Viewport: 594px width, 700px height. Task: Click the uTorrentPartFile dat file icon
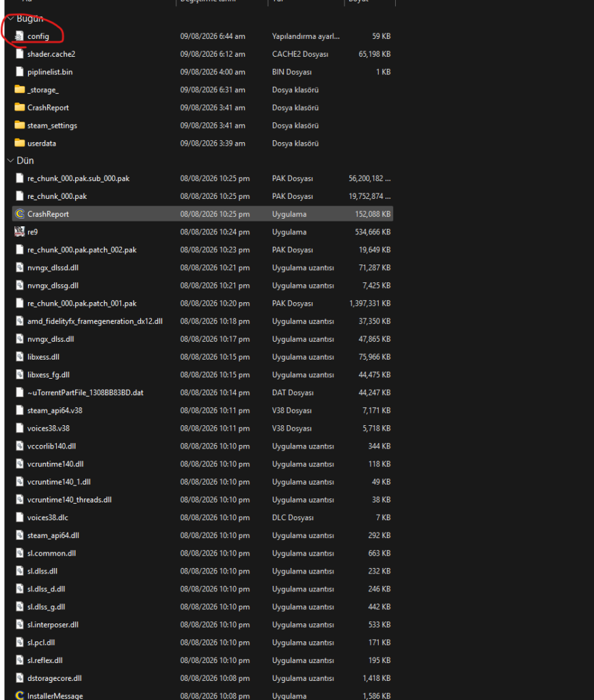(x=19, y=392)
